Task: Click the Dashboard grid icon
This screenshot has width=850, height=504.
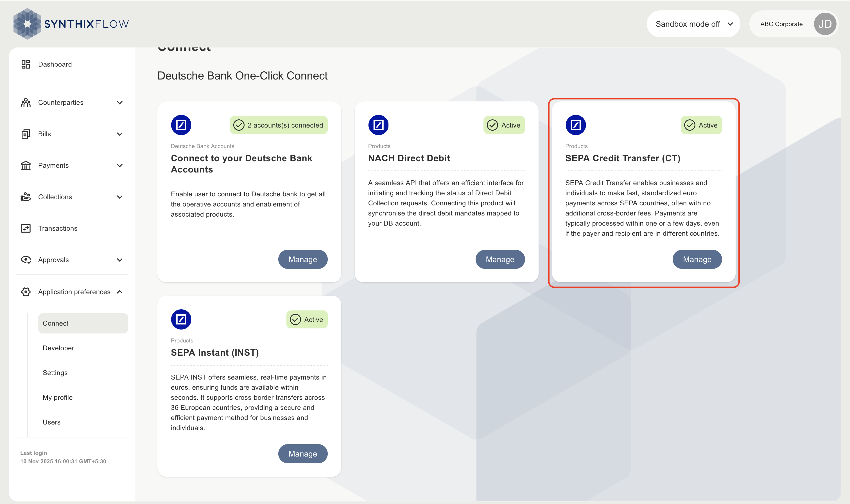Action: tap(26, 64)
